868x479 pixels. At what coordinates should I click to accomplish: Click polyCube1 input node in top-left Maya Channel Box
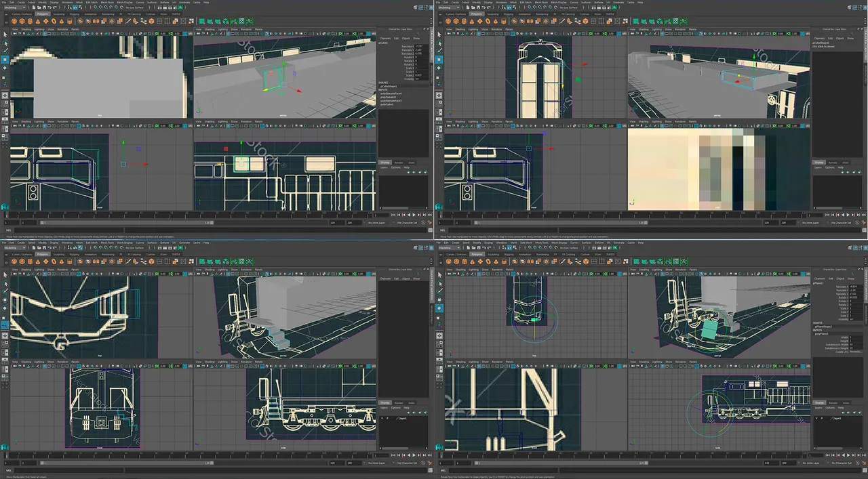[387, 104]
